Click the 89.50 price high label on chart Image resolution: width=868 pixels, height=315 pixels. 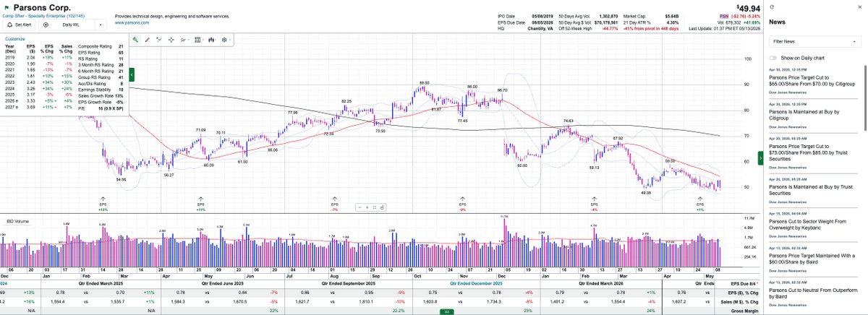(425, 83)
